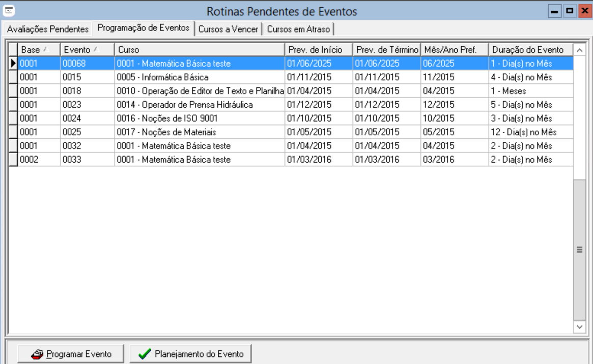Click the Programação de Eventos tab

pyautogui.click(x=144, y=28)
